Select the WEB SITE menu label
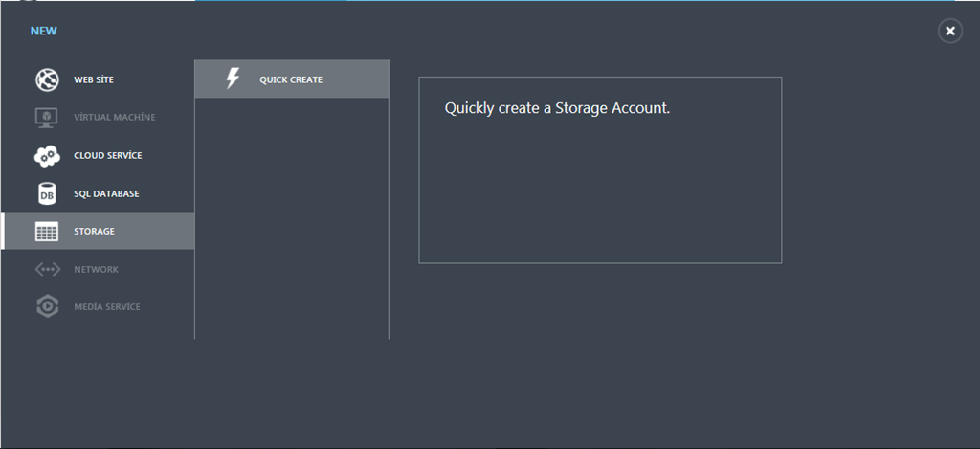This screenshot has height=449, width=980. tap(94, 80)
